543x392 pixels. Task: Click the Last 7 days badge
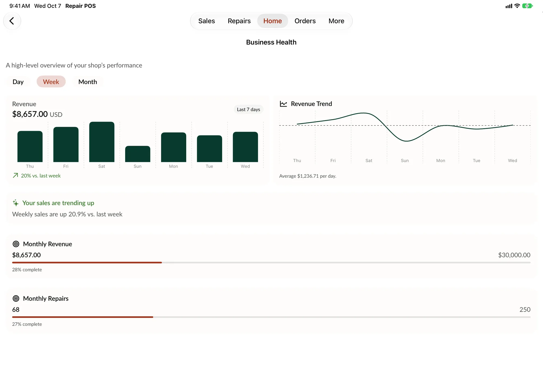[248, 109]
